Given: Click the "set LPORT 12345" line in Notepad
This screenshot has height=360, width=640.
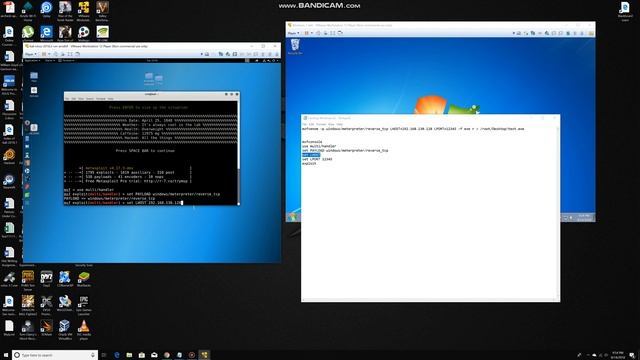Looking at the screenshot, I should pyautogui.click(x=317, y=159).
